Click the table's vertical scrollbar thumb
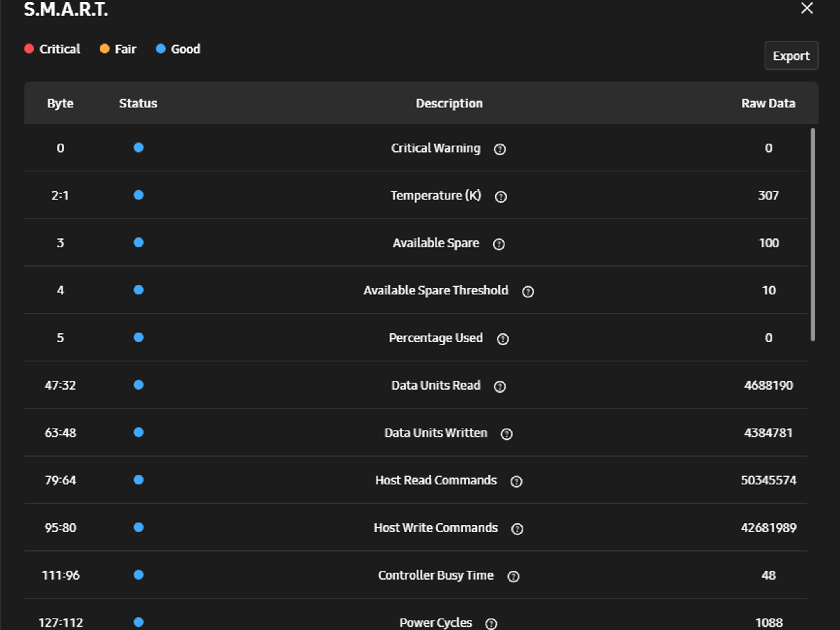 pyautogui.click(x=813, y=234)
